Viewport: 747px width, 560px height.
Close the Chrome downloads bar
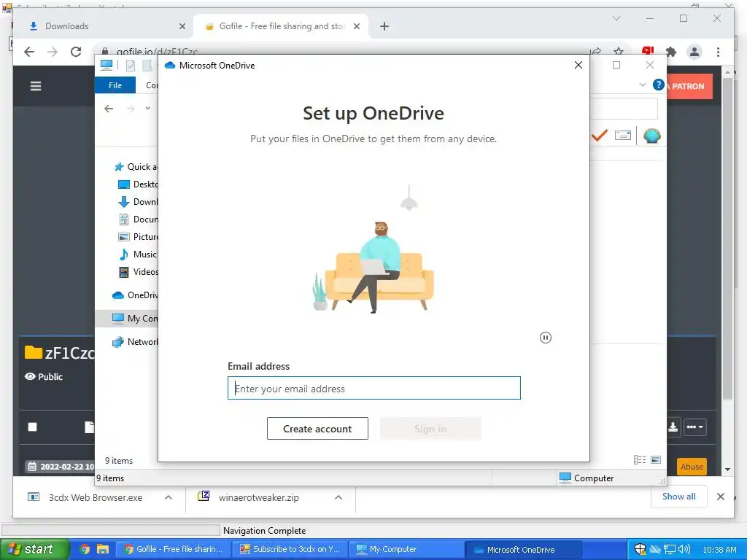721,497
